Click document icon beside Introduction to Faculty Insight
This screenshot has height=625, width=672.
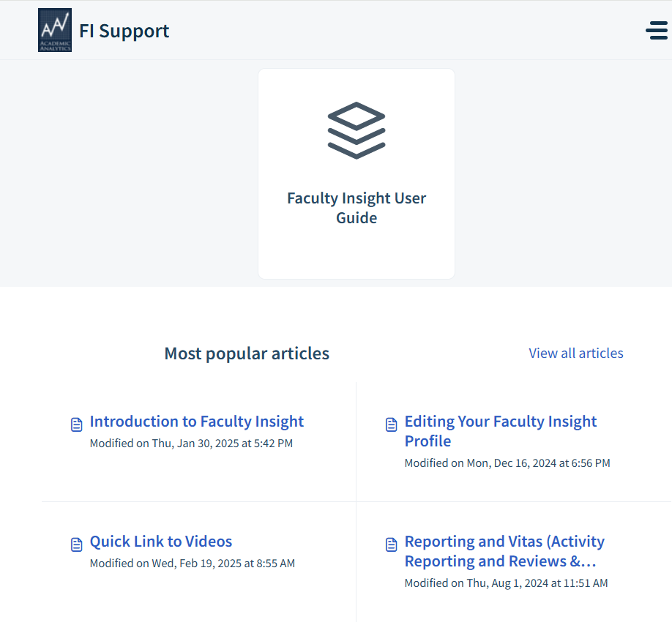click(x=76, y=424)
